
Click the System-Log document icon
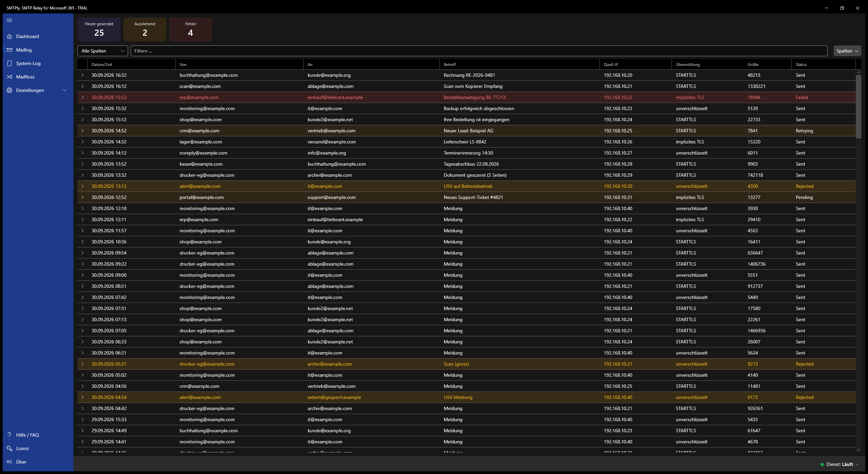tap(9, 63)
